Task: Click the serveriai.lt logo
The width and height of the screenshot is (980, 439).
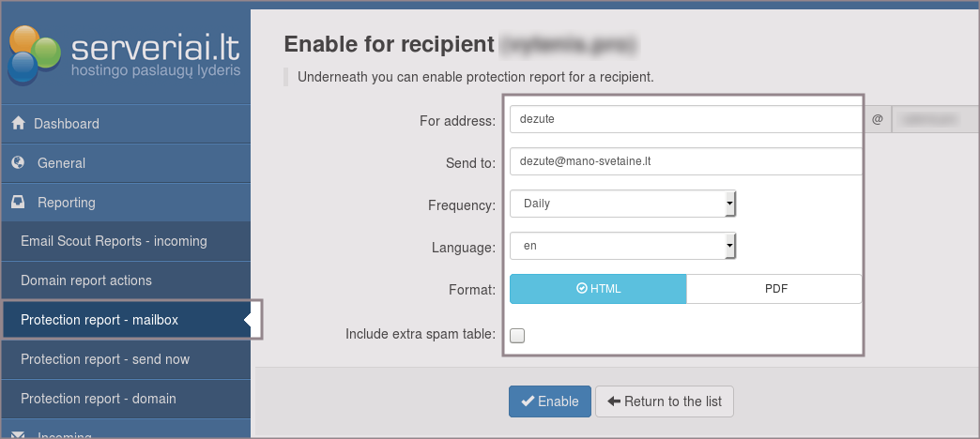Action: (125, 53)
